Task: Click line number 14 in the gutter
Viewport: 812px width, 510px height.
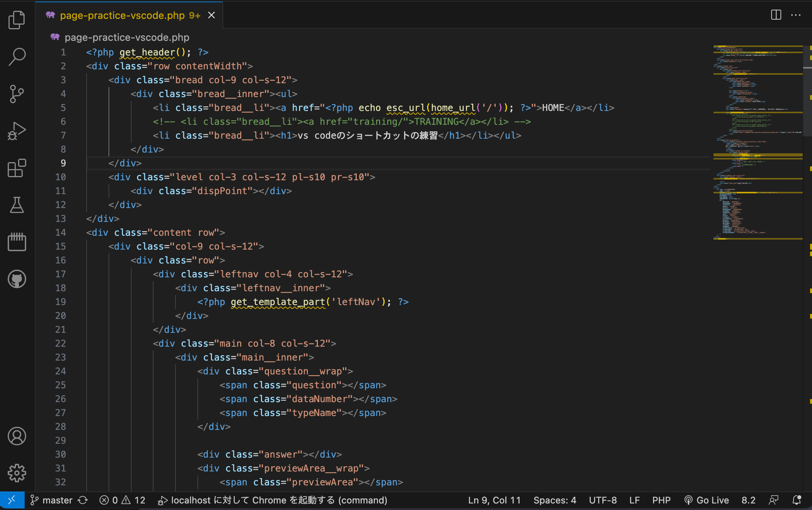Action: [60, 232]
